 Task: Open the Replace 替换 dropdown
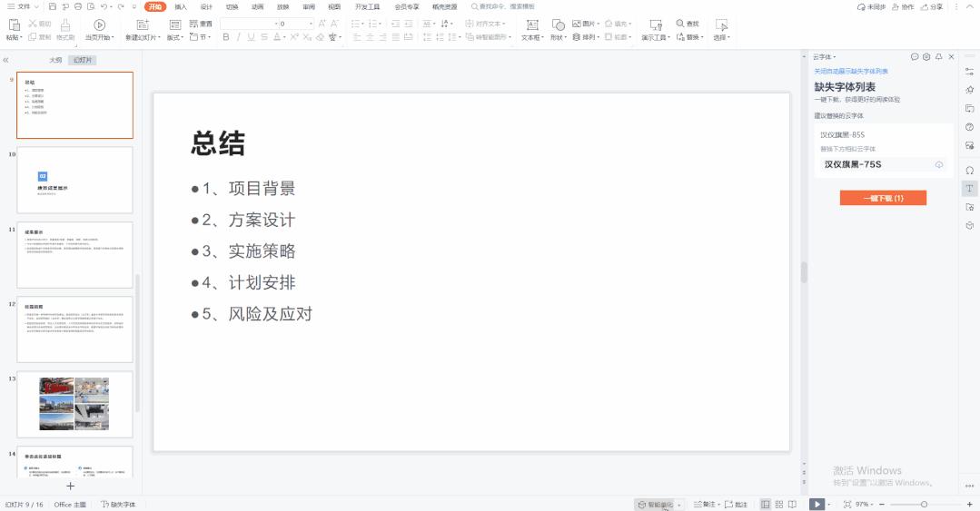pos(690,37)
